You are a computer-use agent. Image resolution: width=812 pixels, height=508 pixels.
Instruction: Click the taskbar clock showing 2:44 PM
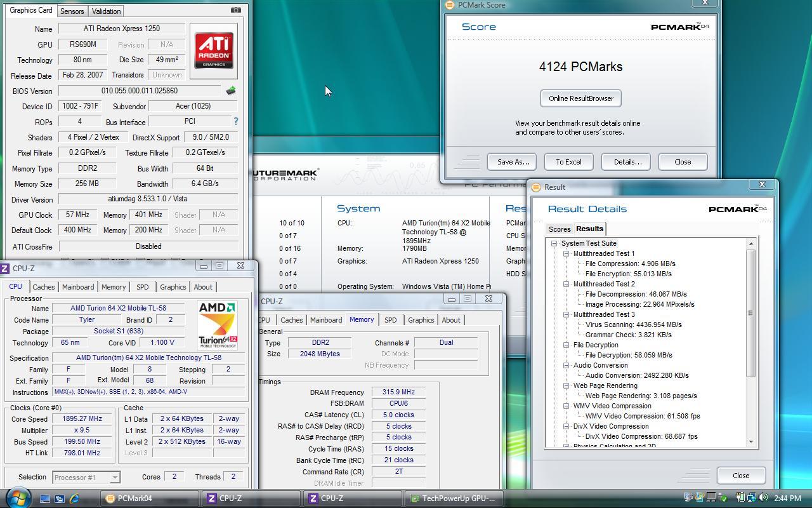787,498
